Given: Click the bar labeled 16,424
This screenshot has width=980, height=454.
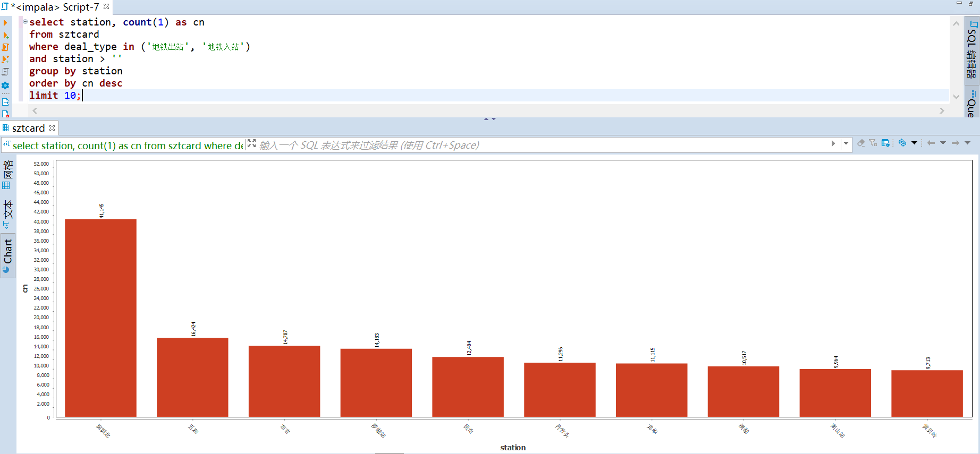Looking at the screenshot, I should [192, 378].
